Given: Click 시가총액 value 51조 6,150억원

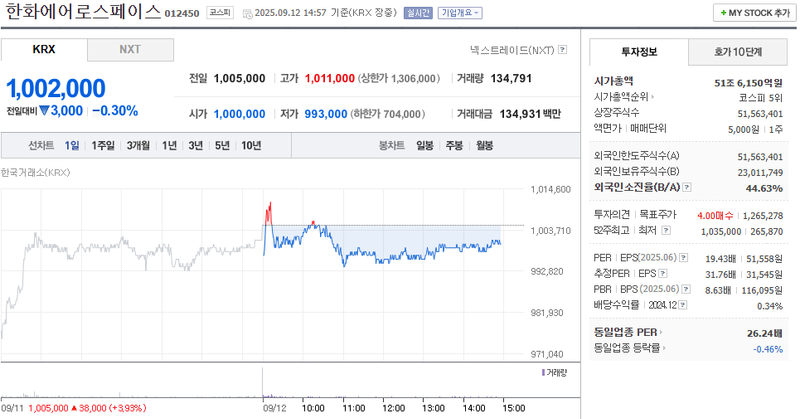Looking at the screenshot, I should (x=748, y=83).
